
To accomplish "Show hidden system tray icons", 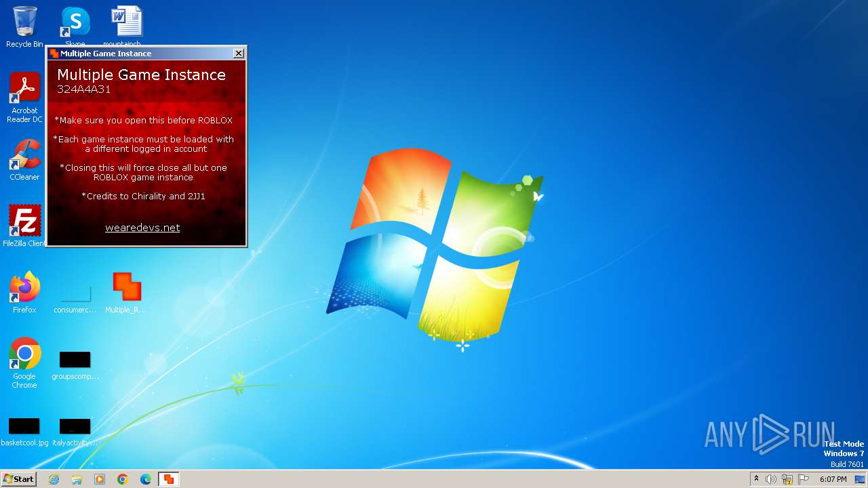I will [x=756, y=479].
